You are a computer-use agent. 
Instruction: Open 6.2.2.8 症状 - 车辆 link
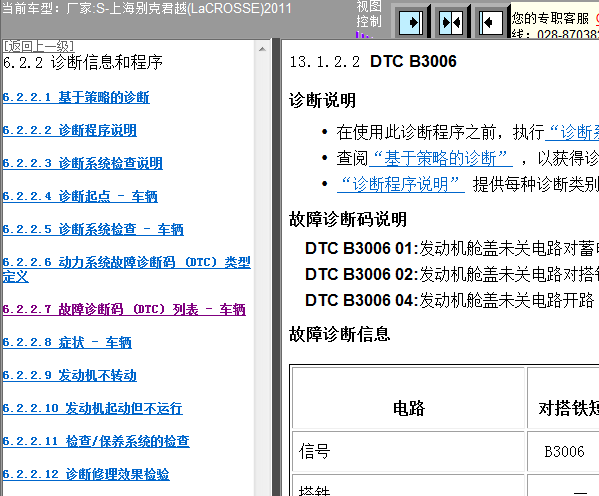(67, 342)
